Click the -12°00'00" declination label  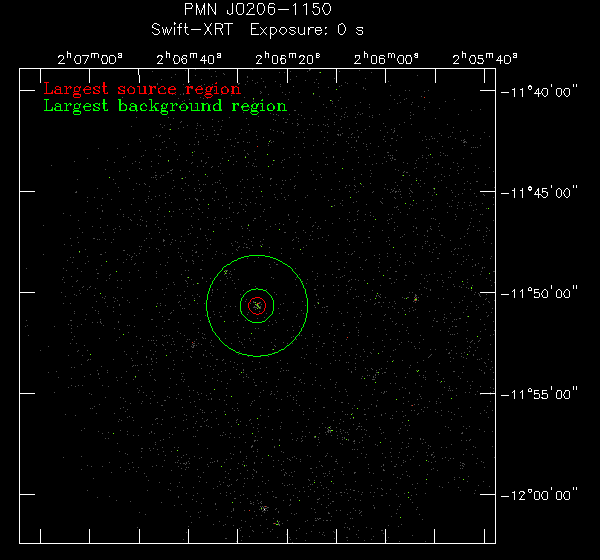tap(538, 495)
